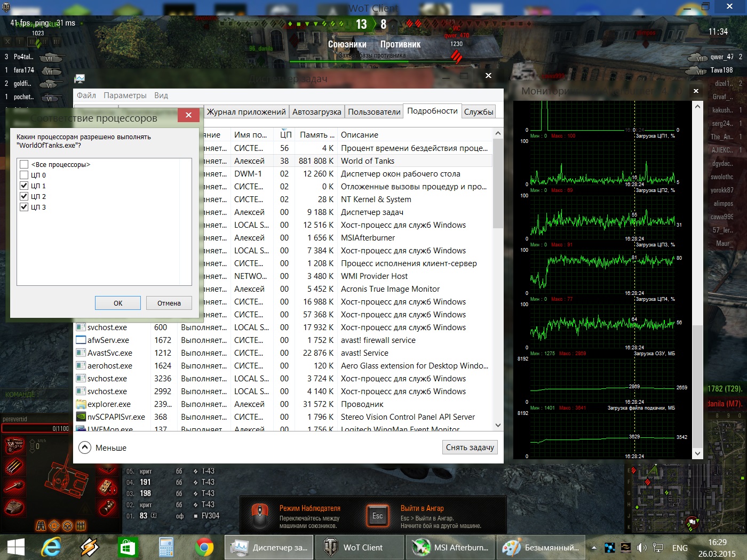Screen dimensions: 747x560
Task: Sort processes by the Память column header
Action: pyautogui.click(x=317, y=135)
